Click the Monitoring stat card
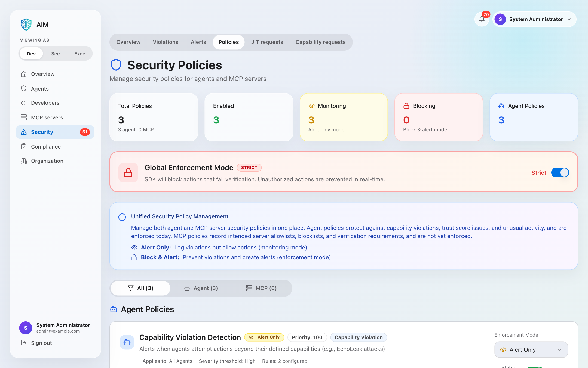Screen dimensions: 588x368 tap(344, 117)
